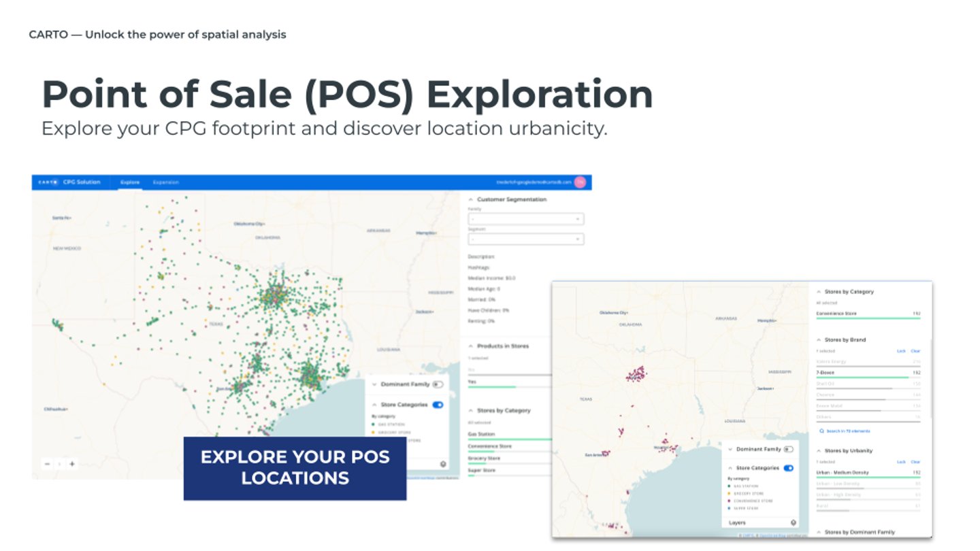The width and height of the screenshot is (980, 551).
Task: Click Oklahoma City label on the left map
Action: [x=249, y=224]
